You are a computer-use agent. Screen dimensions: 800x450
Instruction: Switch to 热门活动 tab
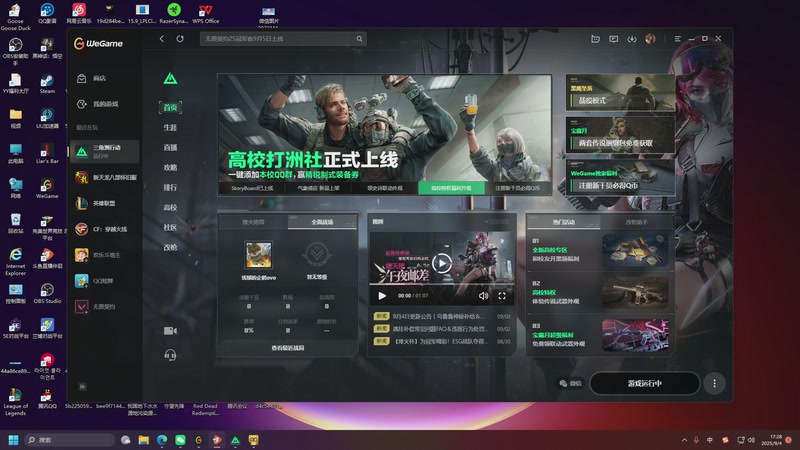pos(564,222)
